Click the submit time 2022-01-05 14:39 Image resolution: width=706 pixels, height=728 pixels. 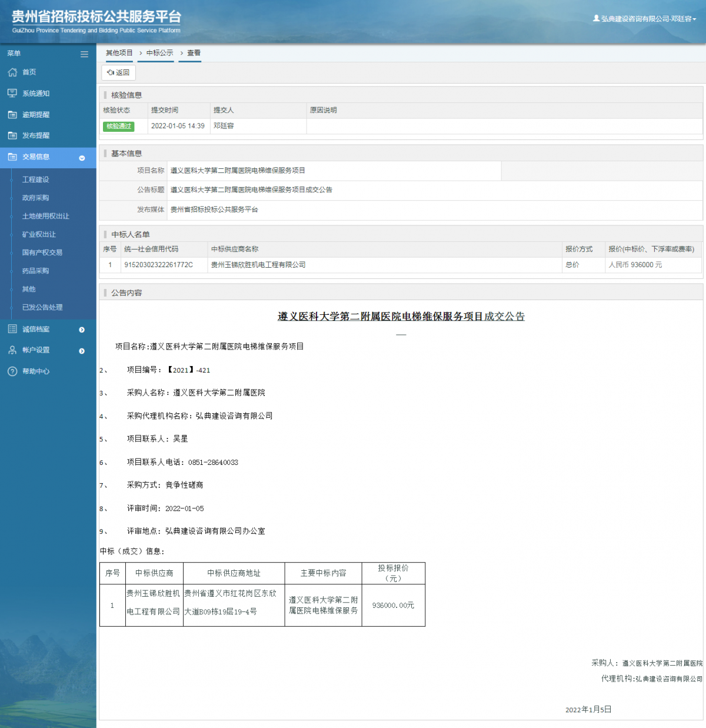(x=178, y=126)
